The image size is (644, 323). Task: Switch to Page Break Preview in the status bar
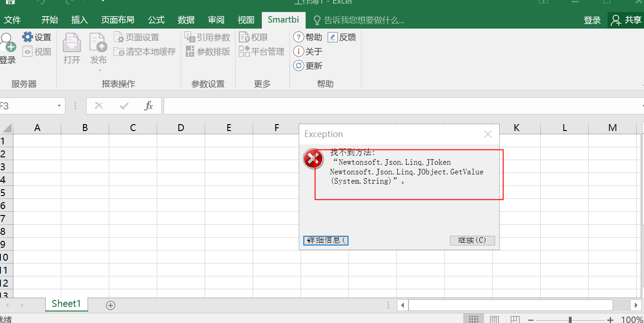point(515,319)
